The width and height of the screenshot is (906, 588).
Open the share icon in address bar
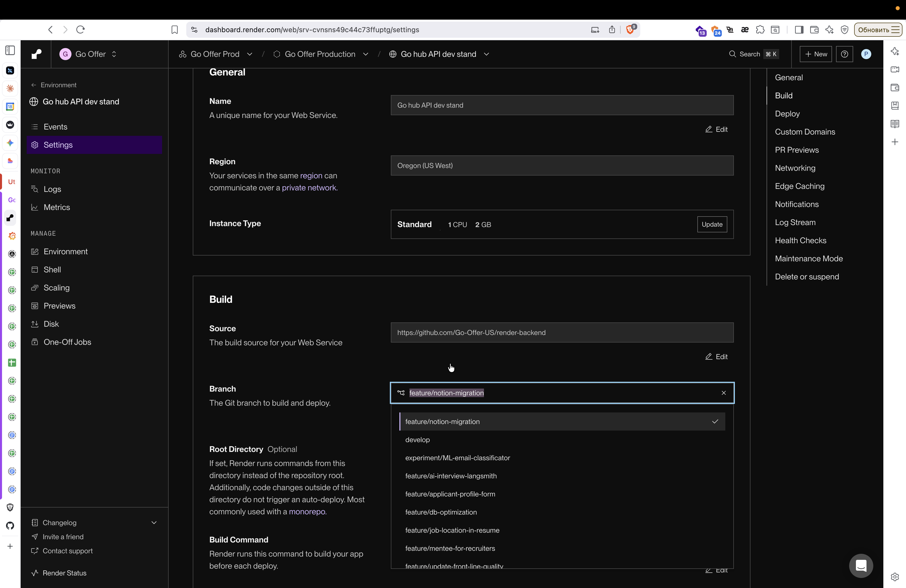[612, 30]
